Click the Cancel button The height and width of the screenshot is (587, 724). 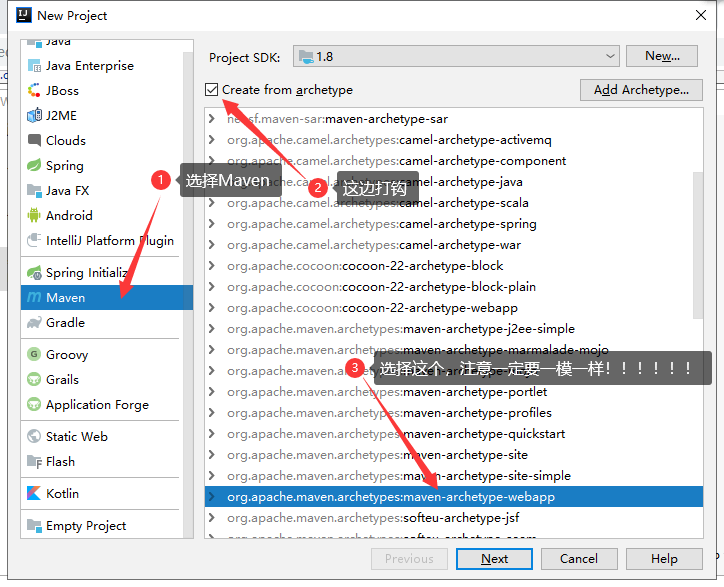point(579,559)
